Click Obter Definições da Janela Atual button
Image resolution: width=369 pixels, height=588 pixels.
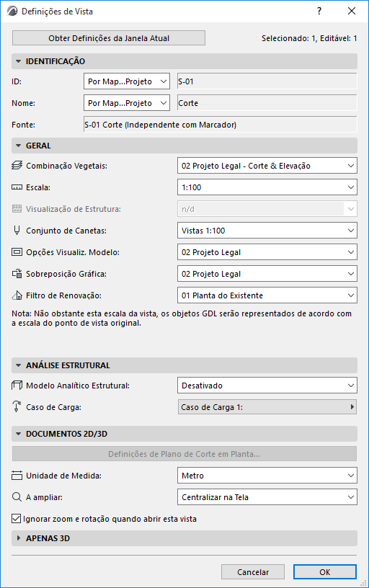pos(109,38)
